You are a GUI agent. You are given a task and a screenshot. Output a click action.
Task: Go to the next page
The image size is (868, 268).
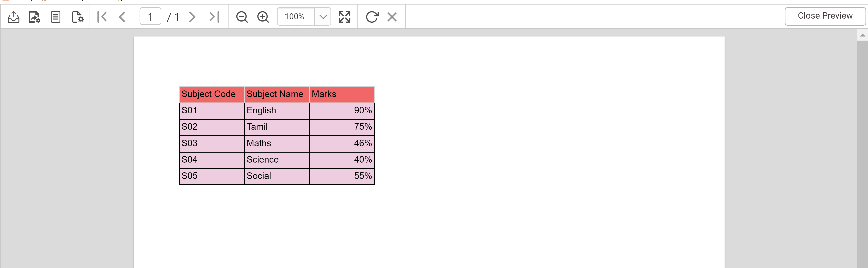(x=192, y=17)
